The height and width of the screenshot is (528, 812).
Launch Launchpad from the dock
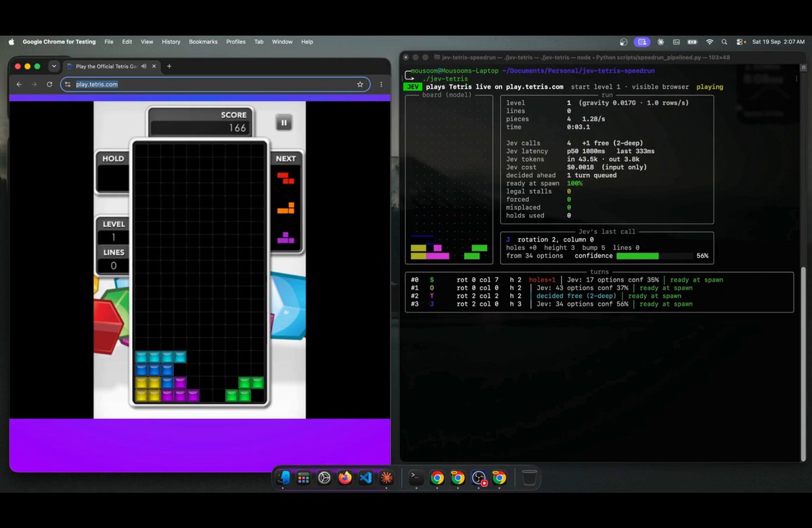(304, 478)
